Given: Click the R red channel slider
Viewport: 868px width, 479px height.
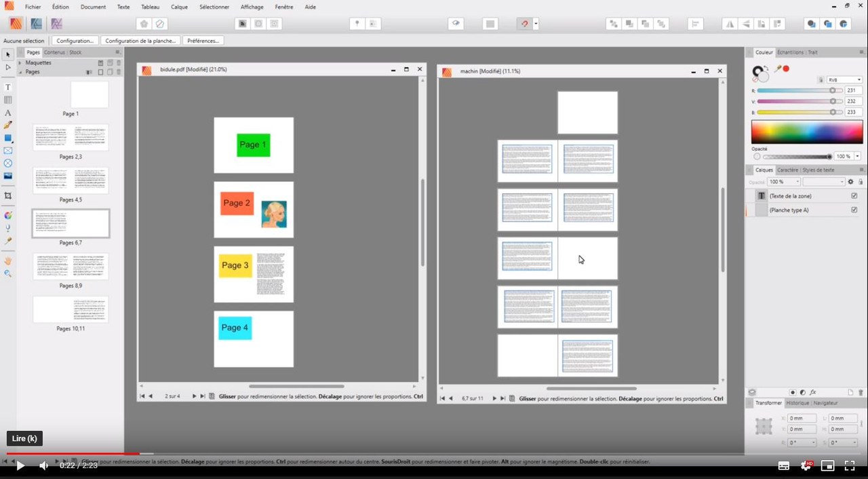Looking at the screenshot, I should point(799,90).
